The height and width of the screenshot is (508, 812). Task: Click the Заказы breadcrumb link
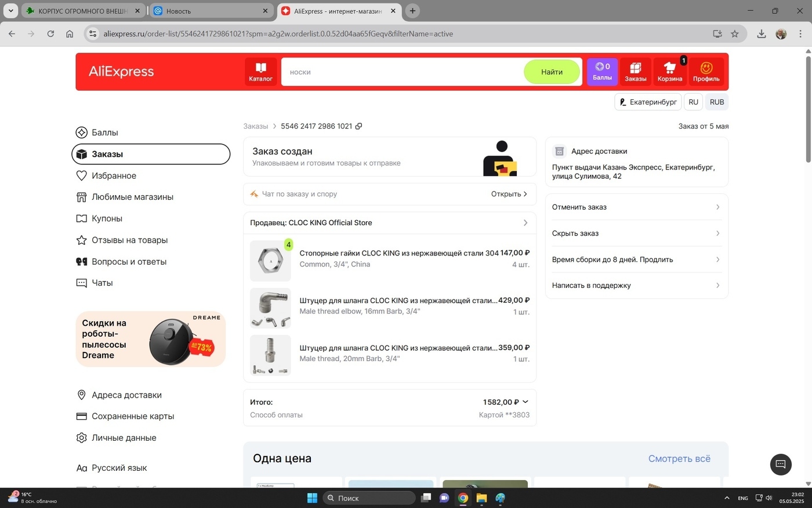256,126
